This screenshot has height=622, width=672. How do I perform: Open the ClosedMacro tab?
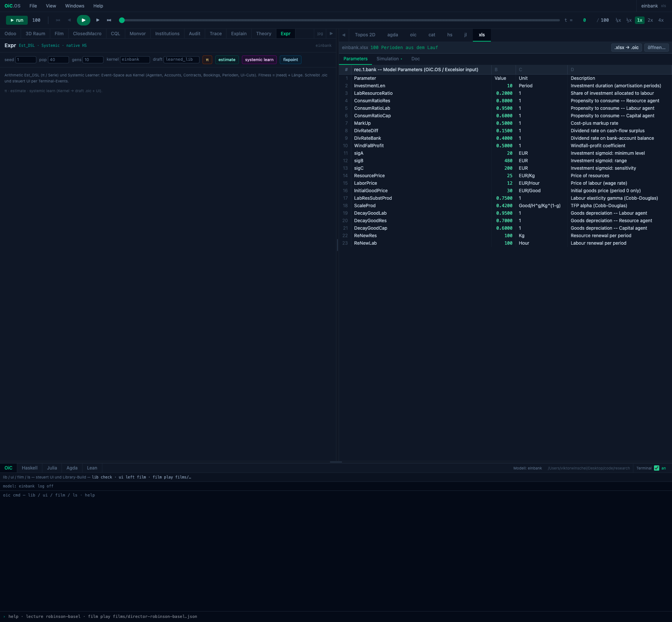click(87, 34)
